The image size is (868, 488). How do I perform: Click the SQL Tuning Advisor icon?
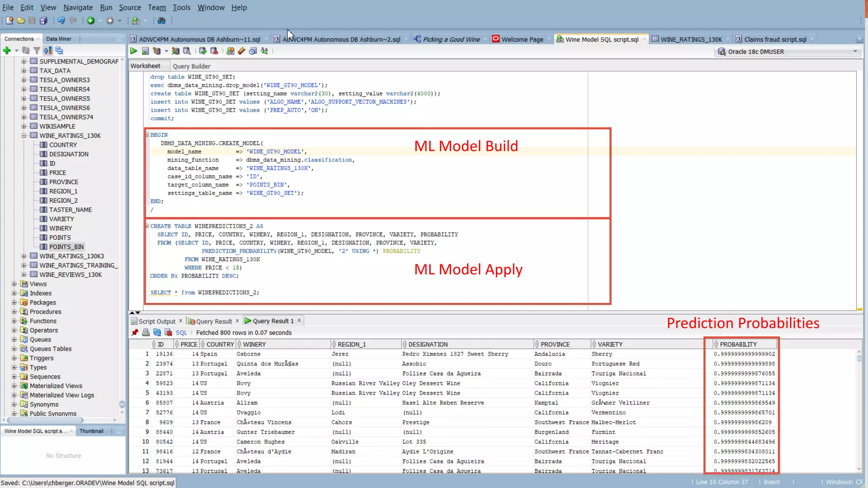(x=187, y=51)
